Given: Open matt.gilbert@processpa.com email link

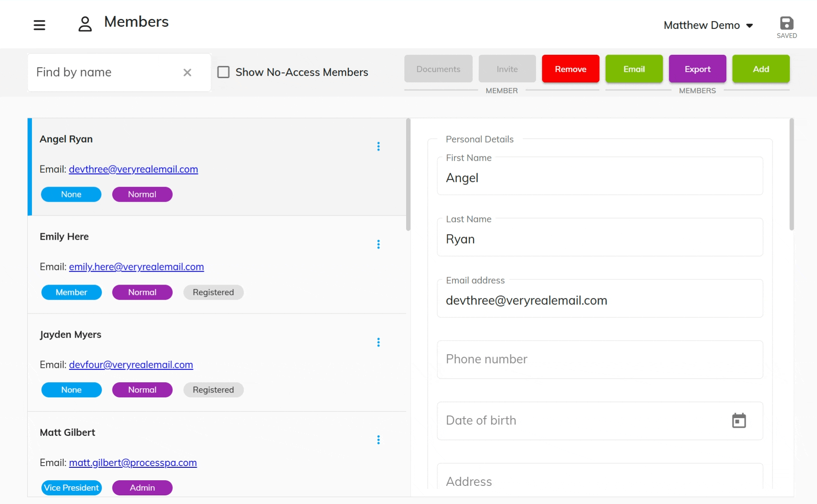Looking at the screenshot, I should coord(133,463).
